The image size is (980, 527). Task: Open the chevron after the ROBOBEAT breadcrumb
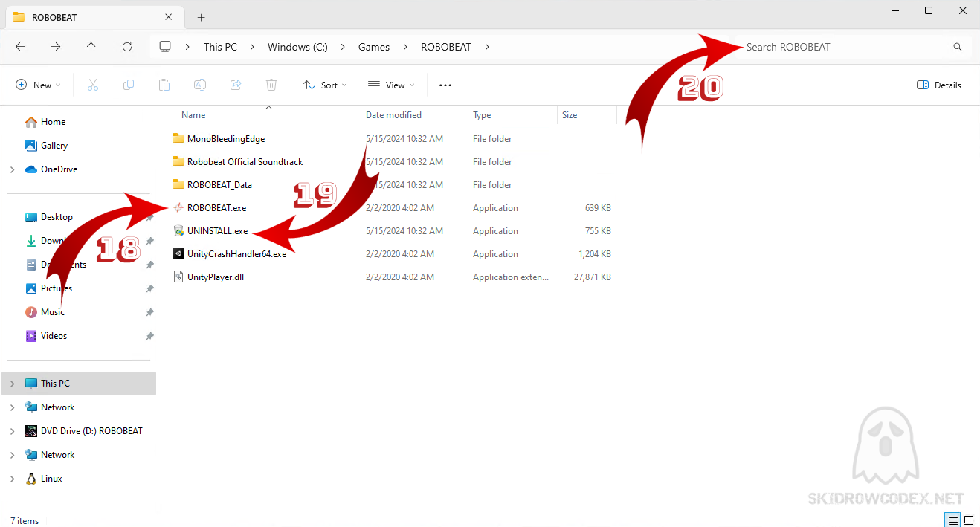click(x=487, y=47)
